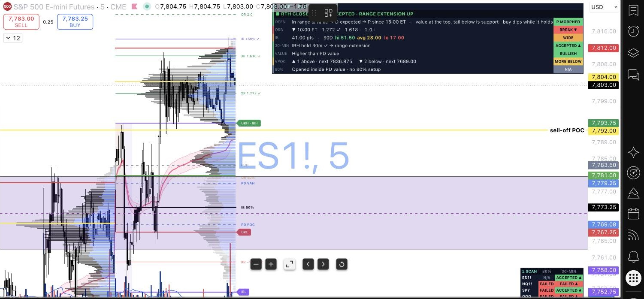This screenshot has height=299, width=644.
Task: Click the black 7,803.00 current price tag
Action: point(604,85)
